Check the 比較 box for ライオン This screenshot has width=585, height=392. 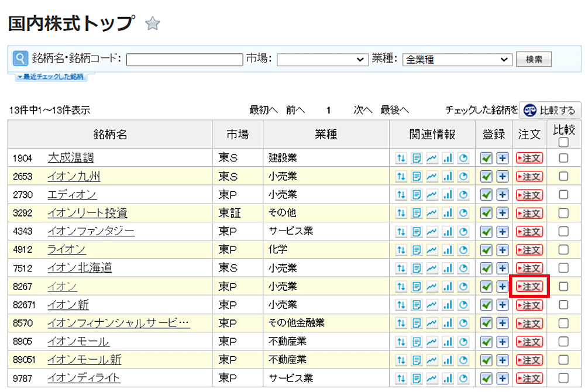tap(564, 249)
